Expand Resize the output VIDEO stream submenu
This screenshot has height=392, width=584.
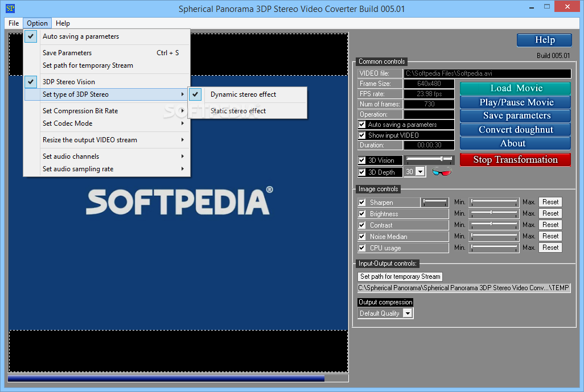tap(107, 140)
